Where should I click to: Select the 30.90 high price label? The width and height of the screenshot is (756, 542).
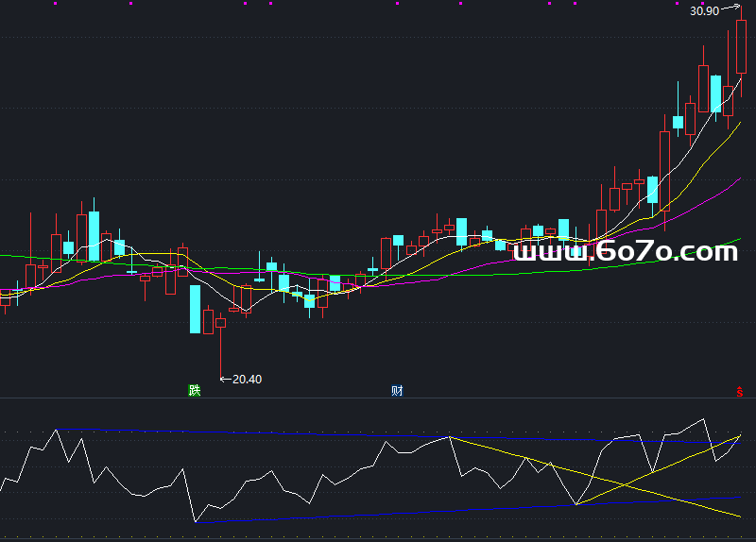tap(704, 11)
